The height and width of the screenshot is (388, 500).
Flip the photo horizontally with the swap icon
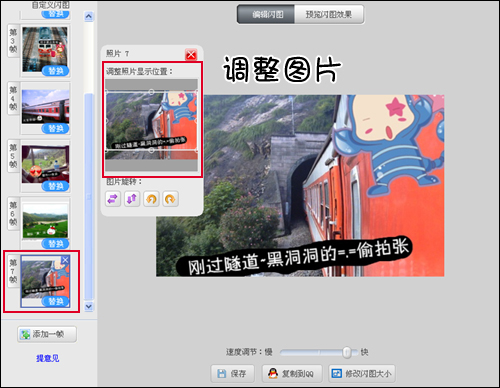click(113, 199)
